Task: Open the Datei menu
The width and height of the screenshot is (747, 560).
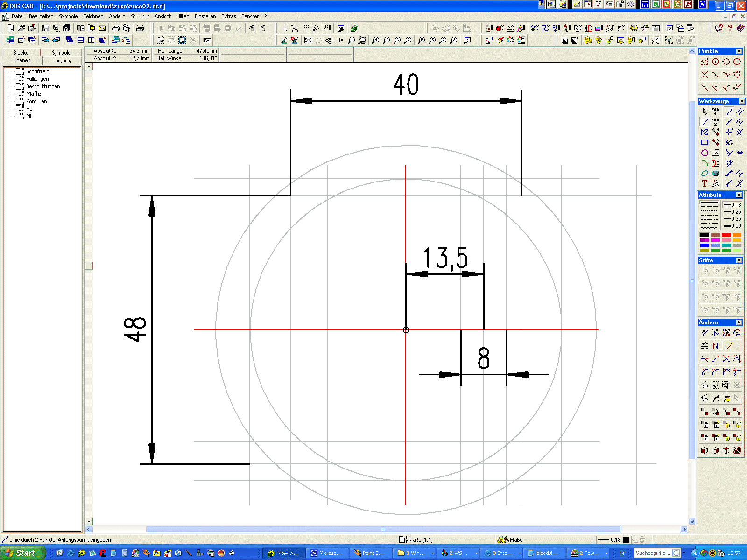Action: pos(18,16)
